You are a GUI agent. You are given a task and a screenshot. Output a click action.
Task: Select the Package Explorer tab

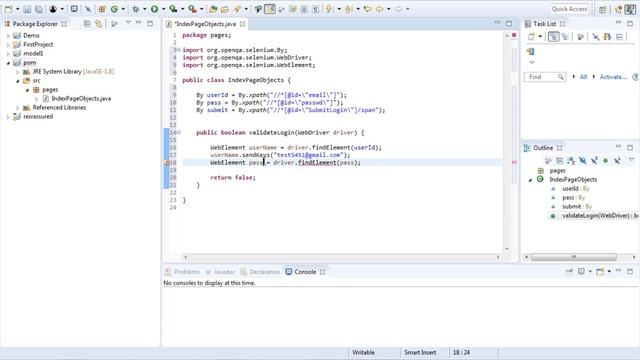(x=35, y=24)
